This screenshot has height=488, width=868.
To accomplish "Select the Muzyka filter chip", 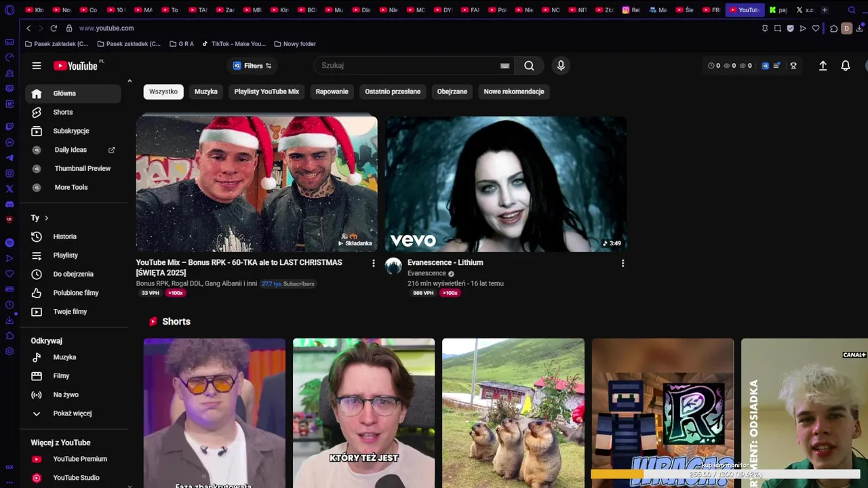I will [206, 91].
